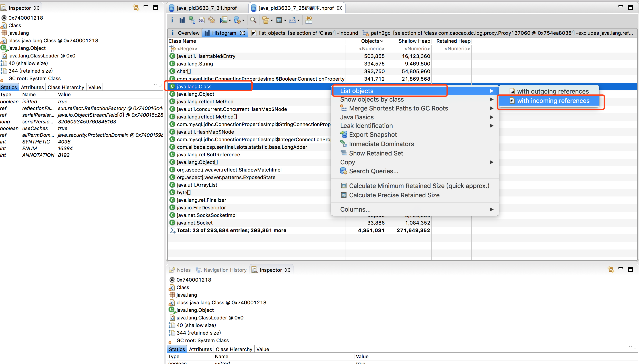This screenshot has height=364, width=639.
Task: Open dropdown arrow beside Query Browser icon
Action: point(243,20)
